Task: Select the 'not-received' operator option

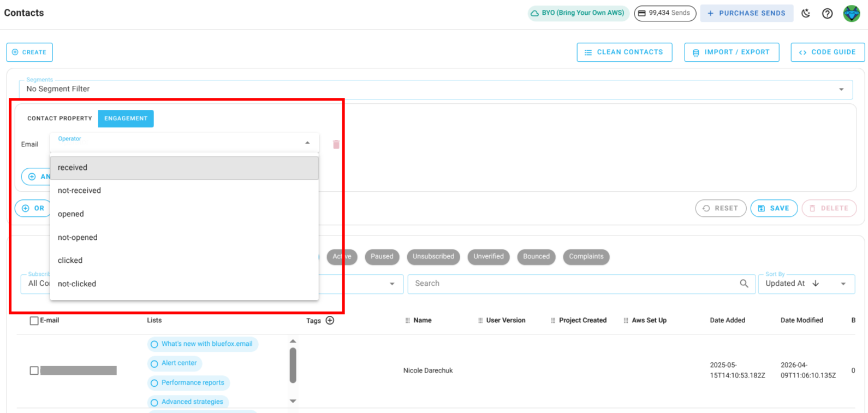Action: tap(185, 191)
